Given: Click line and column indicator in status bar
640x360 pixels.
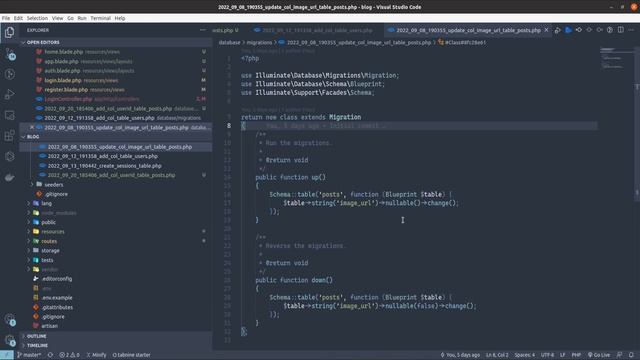Looking at the screenshot, I should pyautogui.click(x=497, y=355).
